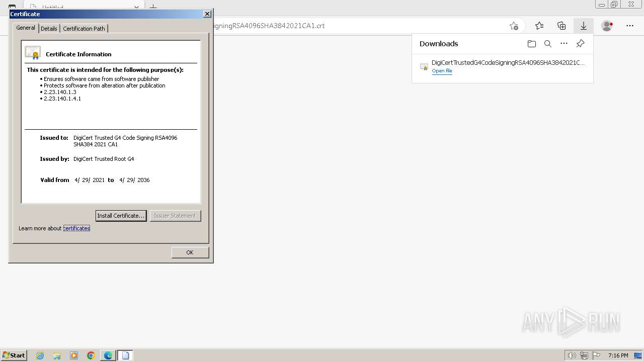Screen dimensions: 644x362
Task: Click the network tray icon
Action: [584, 355]
